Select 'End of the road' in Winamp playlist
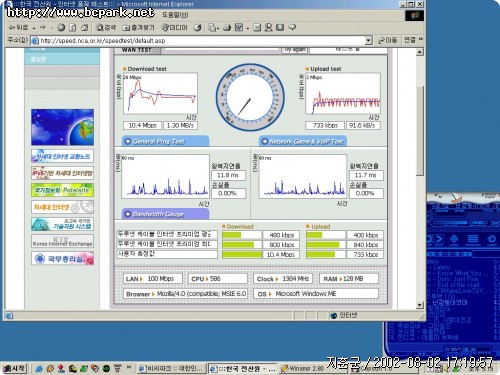This screenshot has height=375, width=500. coord(458,285)
